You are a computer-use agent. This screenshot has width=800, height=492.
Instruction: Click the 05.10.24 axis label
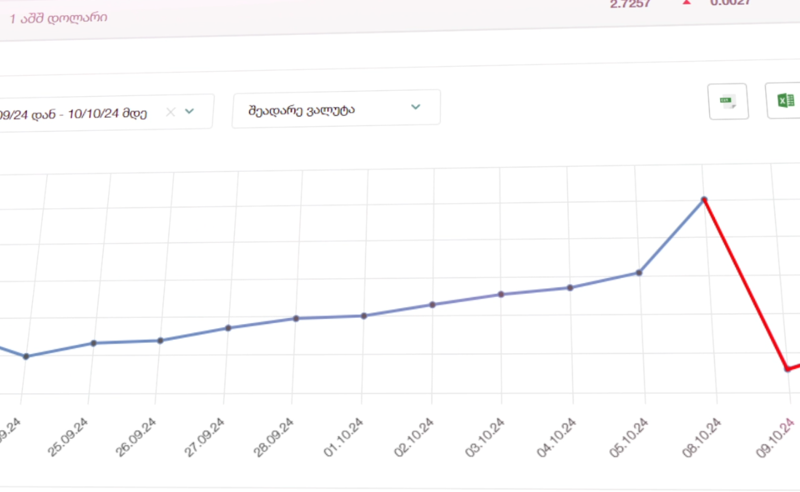coord(629,437)
